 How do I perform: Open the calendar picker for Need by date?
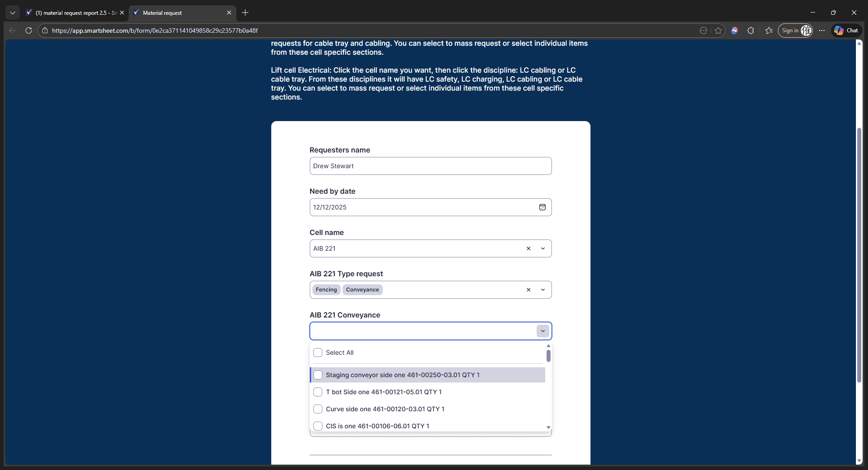[x=542, y=207]
